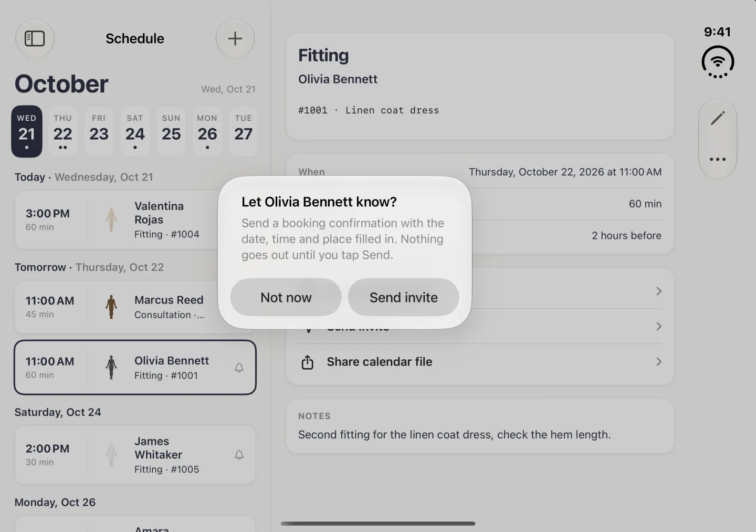Image resolution: width=756 pixels, height=532 pixels.
Task: Tap bell icon on James Whitaker card
Action: [239, 455]
